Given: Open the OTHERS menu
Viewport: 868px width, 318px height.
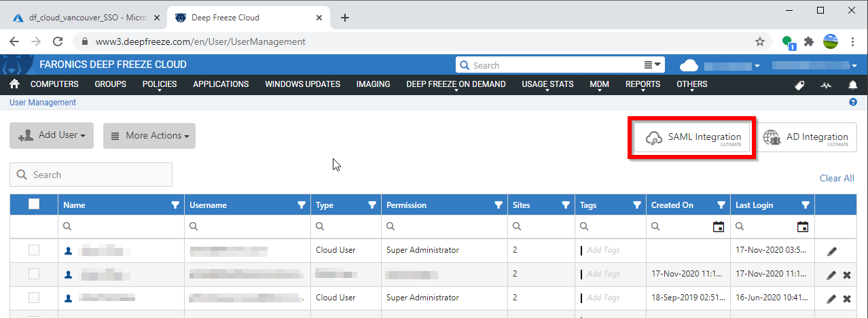Looking at the screenshot, I should coord(692,85).
